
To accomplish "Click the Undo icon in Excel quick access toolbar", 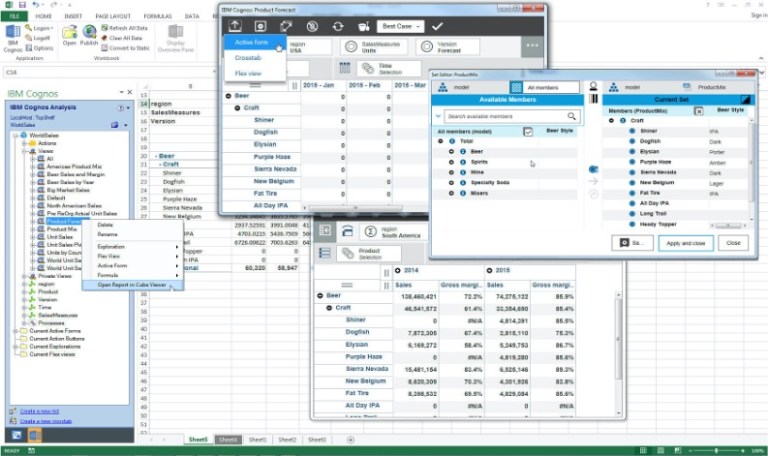I will point(36,5).
